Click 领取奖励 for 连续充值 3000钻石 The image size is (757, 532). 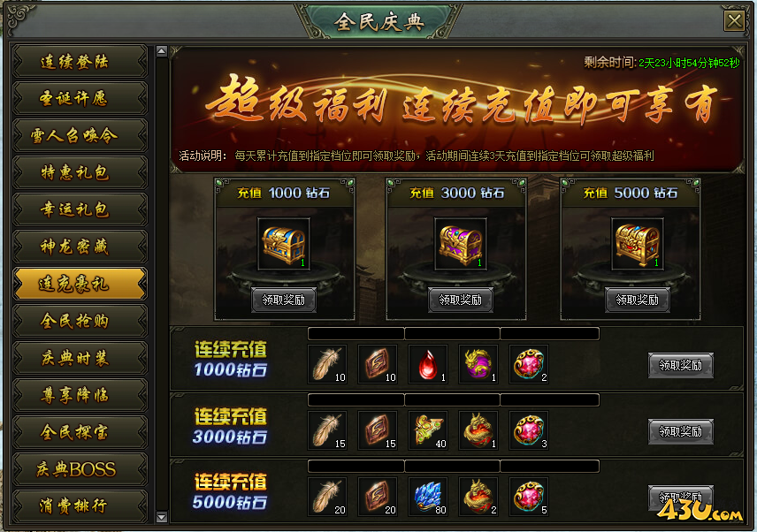tap(681, 431)
